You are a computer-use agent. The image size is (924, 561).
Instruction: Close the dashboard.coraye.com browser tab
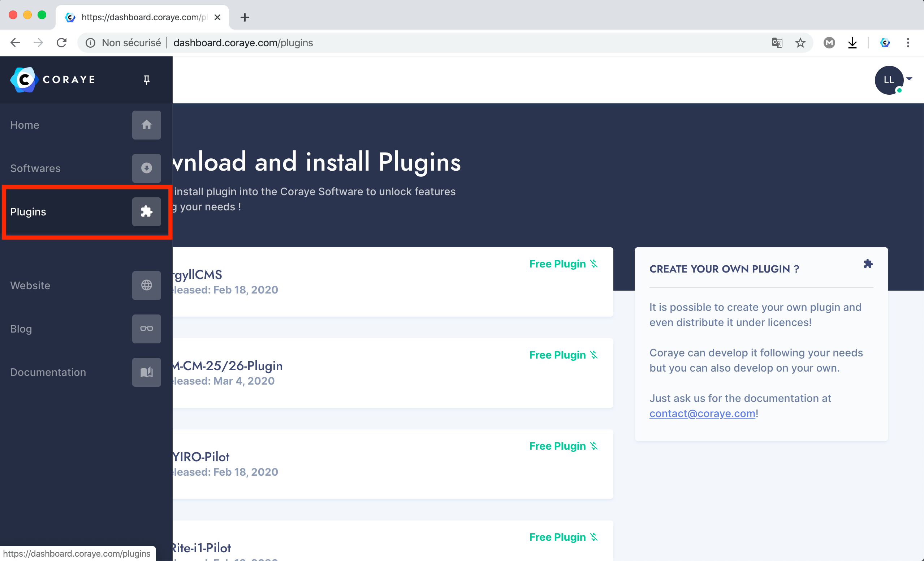[217, 17]
